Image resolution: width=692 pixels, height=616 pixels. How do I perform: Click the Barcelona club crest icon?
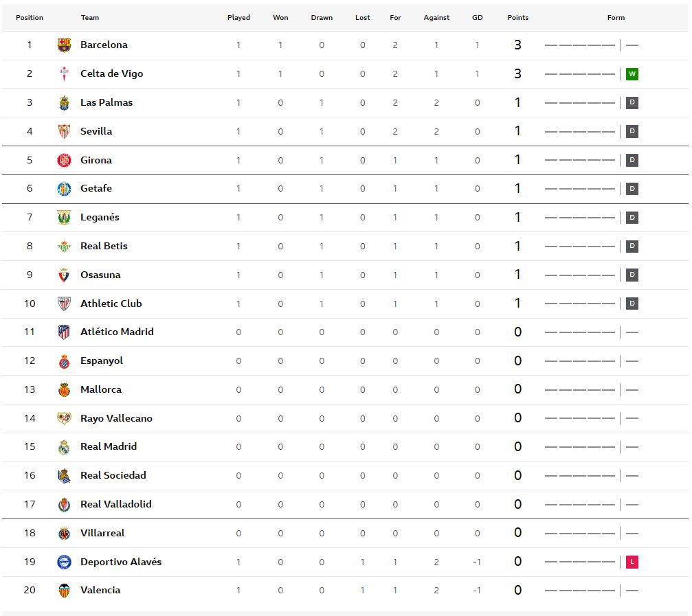tap(64, 45)
